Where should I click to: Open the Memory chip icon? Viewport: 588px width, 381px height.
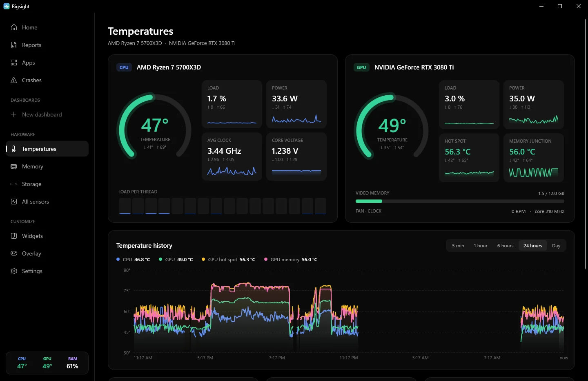tap(14, 166)
